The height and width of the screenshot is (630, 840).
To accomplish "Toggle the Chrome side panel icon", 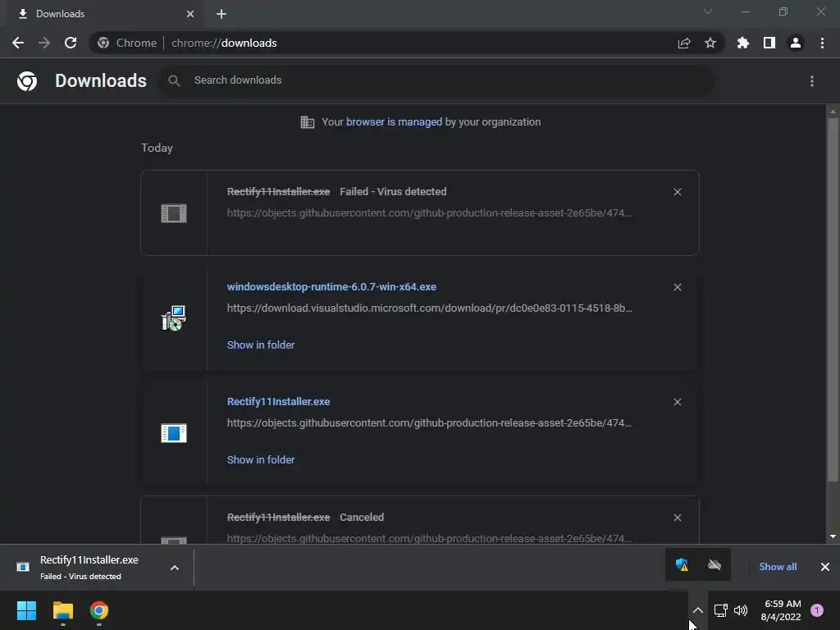I will [x=769, y=43].
